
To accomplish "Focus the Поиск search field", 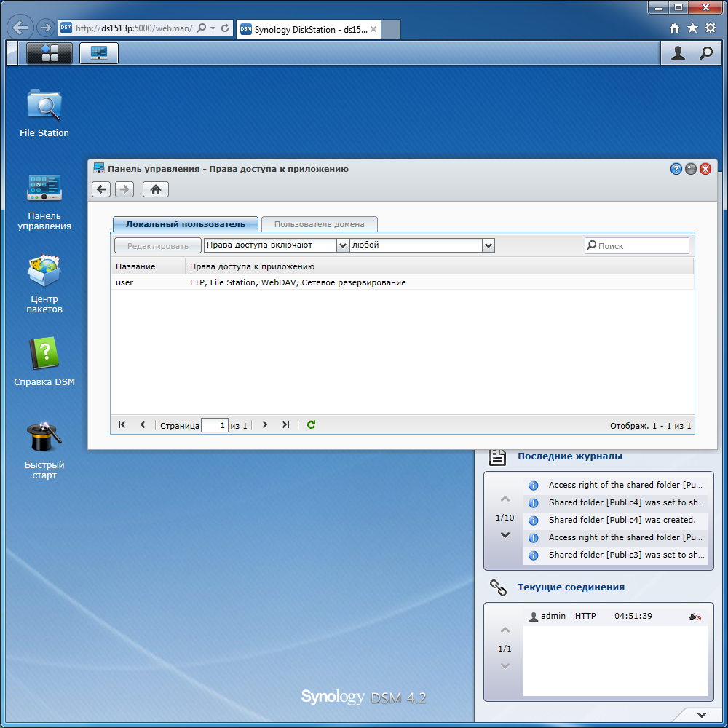I will [x=636, y=245].
